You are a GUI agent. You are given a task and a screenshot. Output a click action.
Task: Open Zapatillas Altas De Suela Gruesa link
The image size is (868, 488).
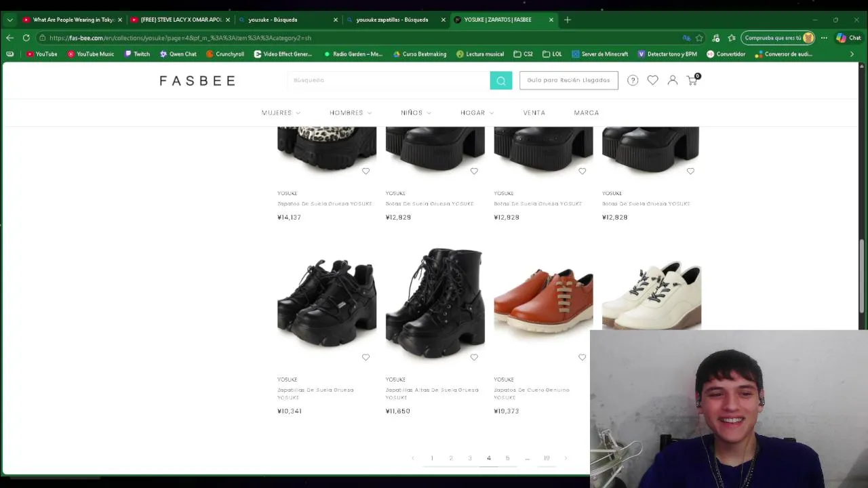point(432,394)
